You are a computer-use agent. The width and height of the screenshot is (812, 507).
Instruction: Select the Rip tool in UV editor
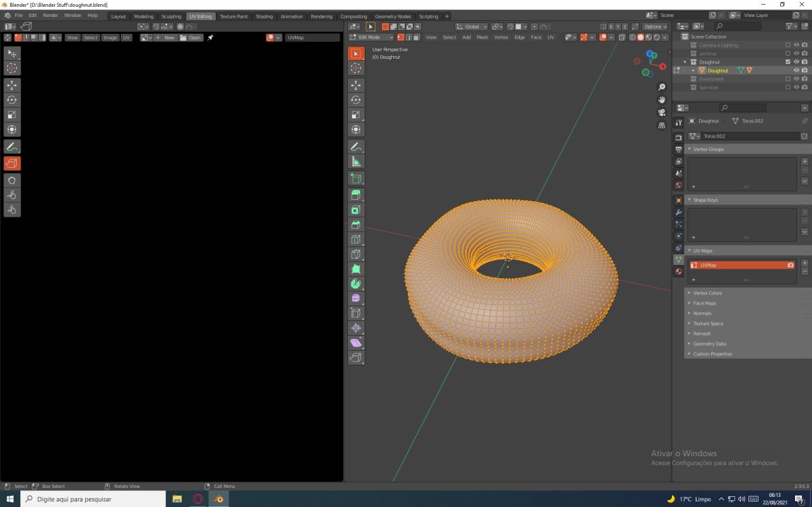point(12,163)
